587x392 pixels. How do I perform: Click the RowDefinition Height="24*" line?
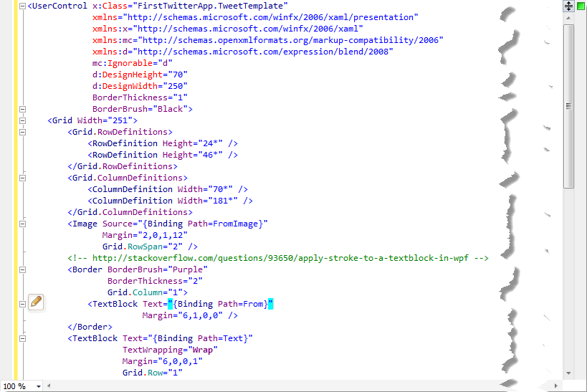163,143
